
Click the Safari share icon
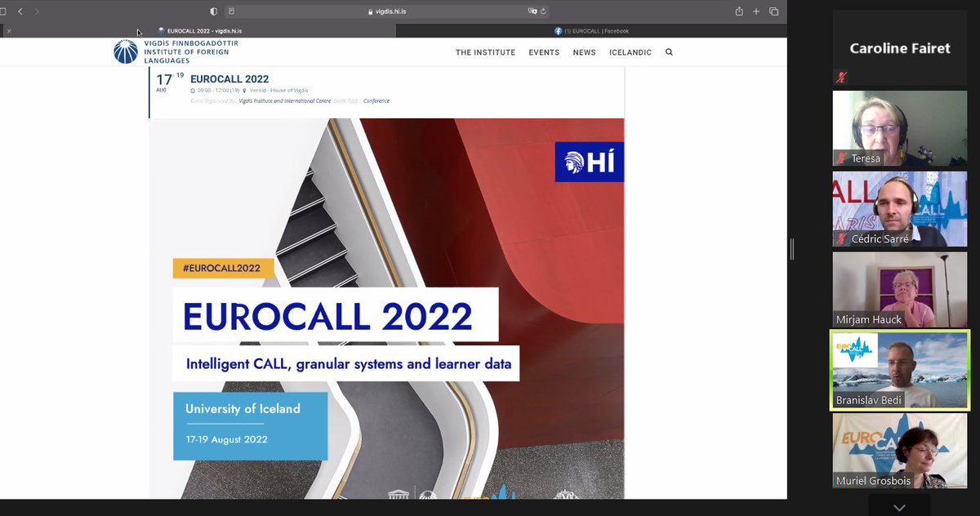coord(738,11)
